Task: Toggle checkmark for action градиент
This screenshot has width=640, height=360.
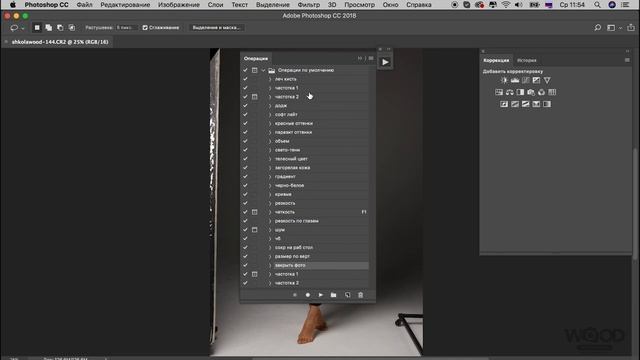Action: pyautogui.click(x=245, y=177)
